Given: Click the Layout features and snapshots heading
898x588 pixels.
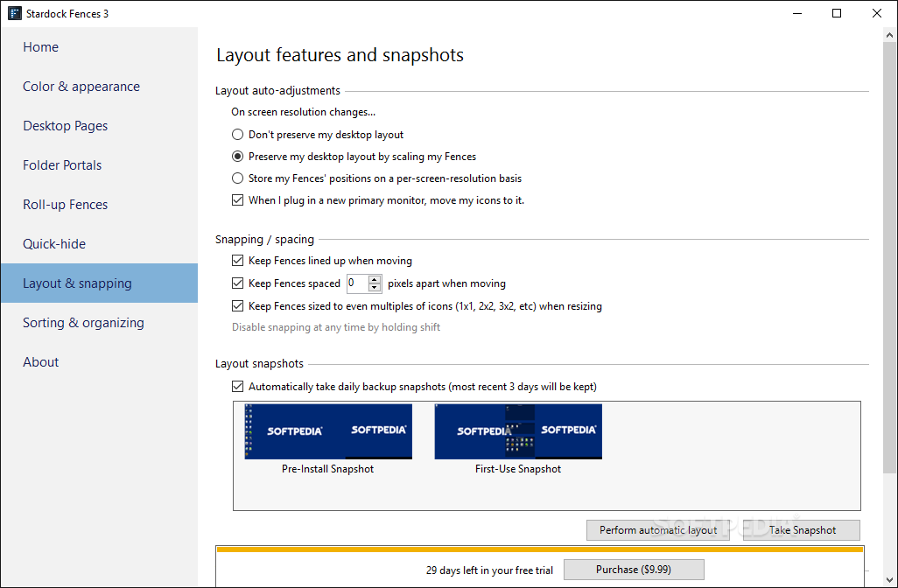Looking at the screenshot, I should [340, 55].
